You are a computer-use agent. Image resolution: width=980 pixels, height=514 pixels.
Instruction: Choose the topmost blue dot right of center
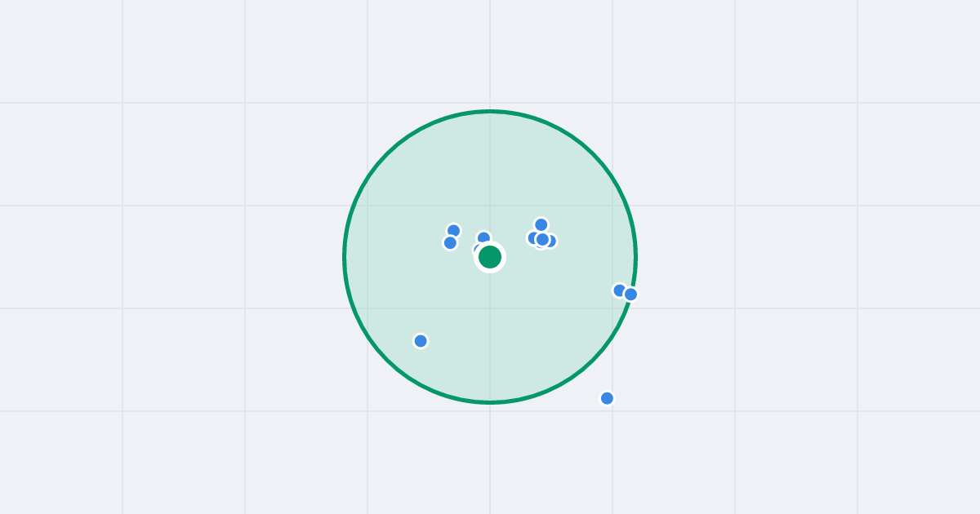pos(541,225)
